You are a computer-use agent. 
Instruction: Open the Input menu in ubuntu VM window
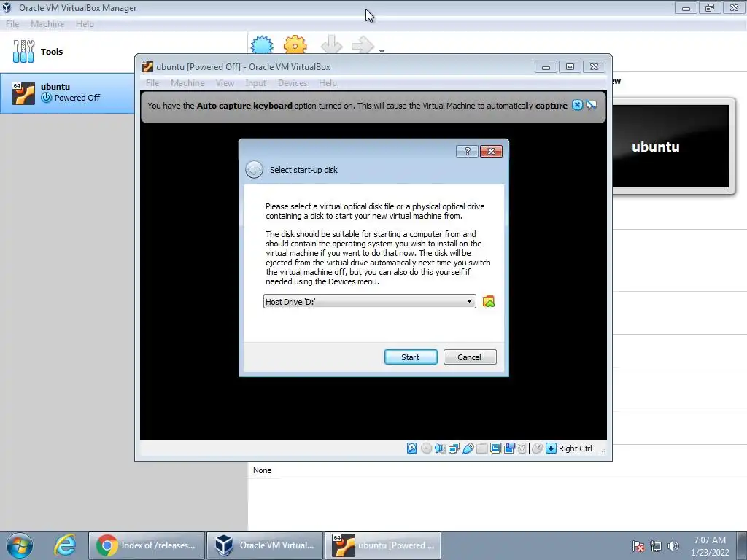[x=255, y=83]
